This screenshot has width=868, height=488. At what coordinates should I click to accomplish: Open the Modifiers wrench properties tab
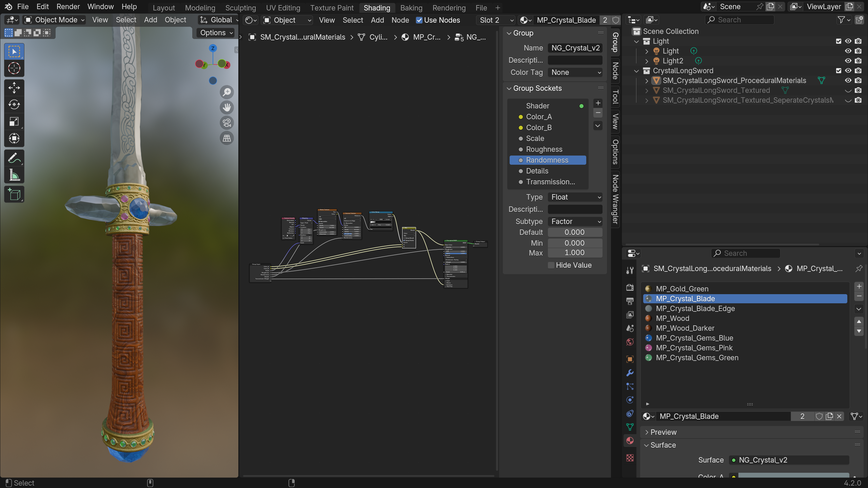(630, 373)
